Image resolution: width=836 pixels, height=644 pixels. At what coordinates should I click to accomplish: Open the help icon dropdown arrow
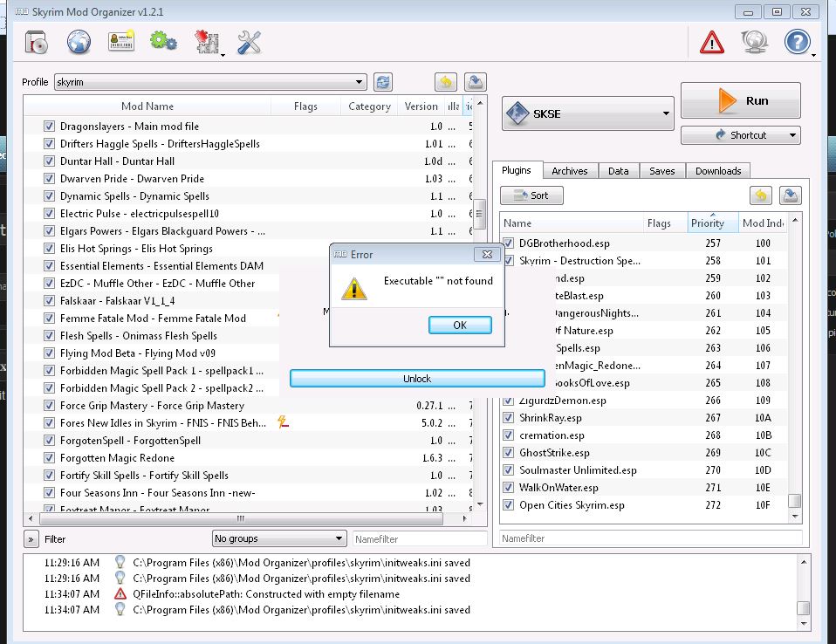tap(813, 54)
